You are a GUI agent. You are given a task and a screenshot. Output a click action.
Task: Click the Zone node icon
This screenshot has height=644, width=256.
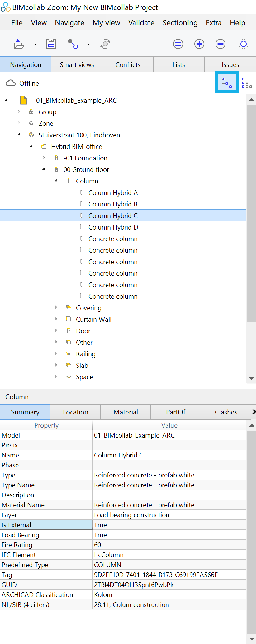coord(31,123)
